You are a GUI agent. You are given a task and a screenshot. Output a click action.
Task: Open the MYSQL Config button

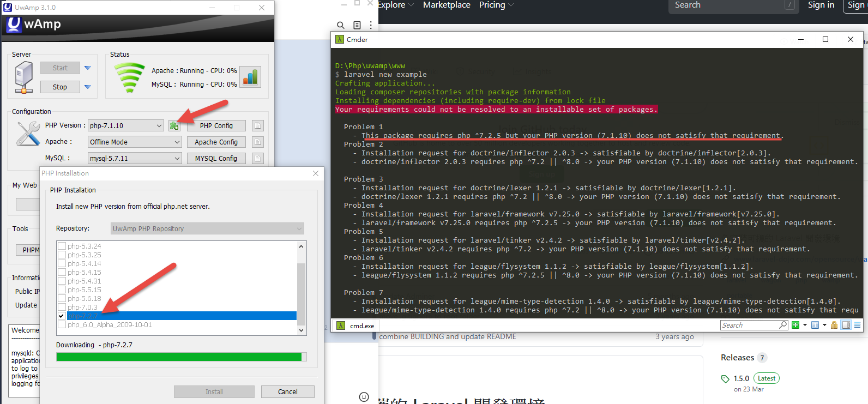216,159
